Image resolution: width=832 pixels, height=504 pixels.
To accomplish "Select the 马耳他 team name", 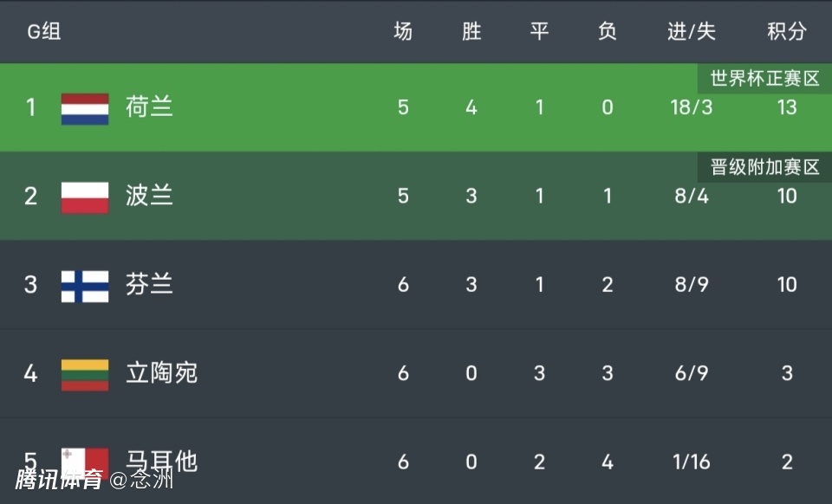I will 161,462.
